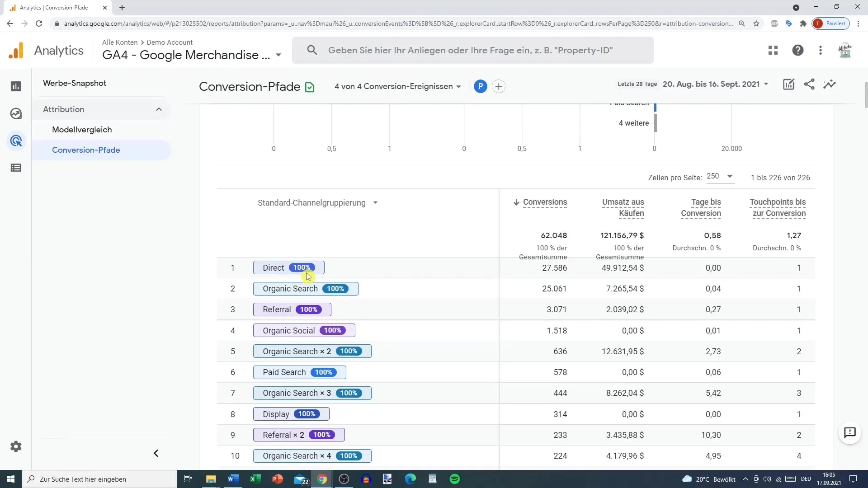Viewport: 868px width, 488px height.
Task: Open Spotify from the taskbar
Action: click(x=455, y=479)
